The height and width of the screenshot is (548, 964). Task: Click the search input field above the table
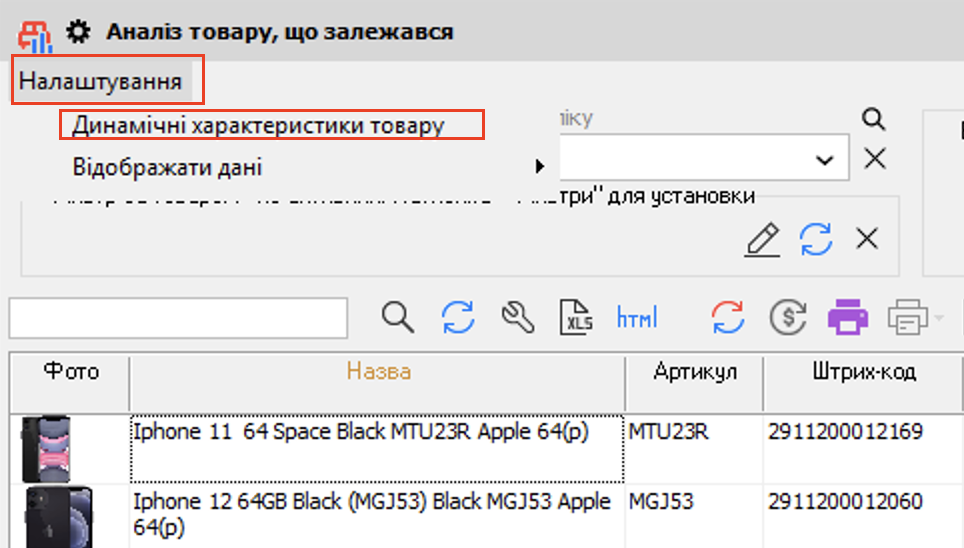point(178,318)
